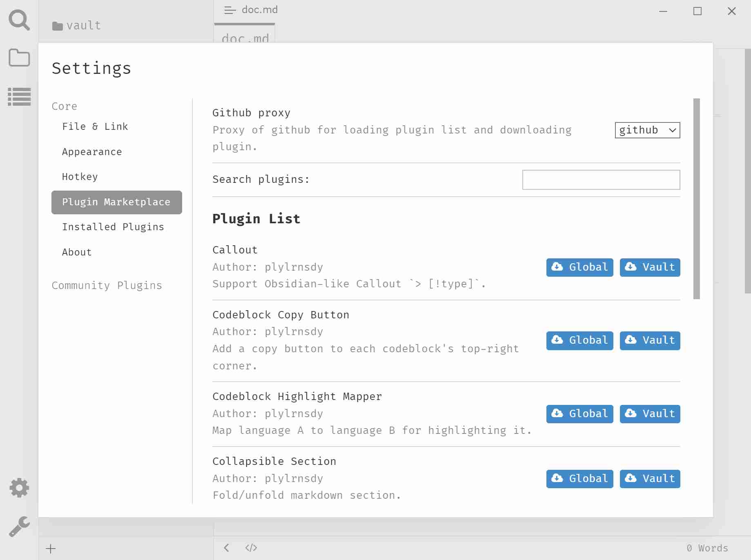Screen dimensions: 751x560
Task: Click the back chevron in the status bar
Action: click(226, 548)
